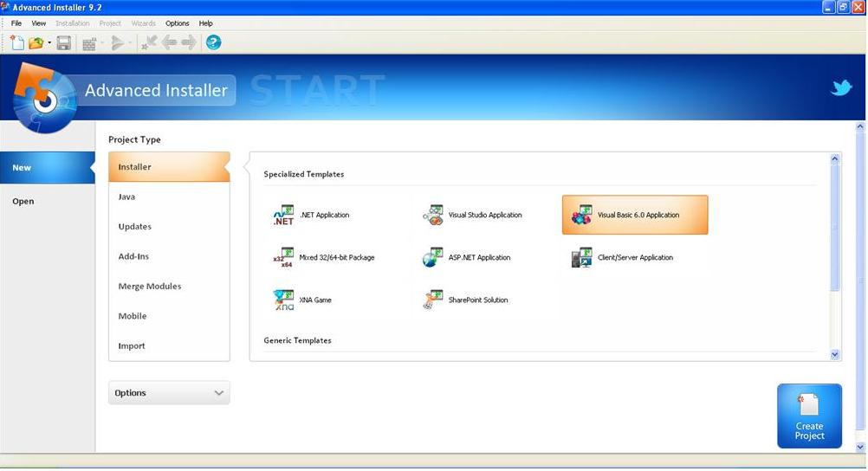868x471 pixels.
Task: Select the Visual Studio Application template
Action: (472, 215)
